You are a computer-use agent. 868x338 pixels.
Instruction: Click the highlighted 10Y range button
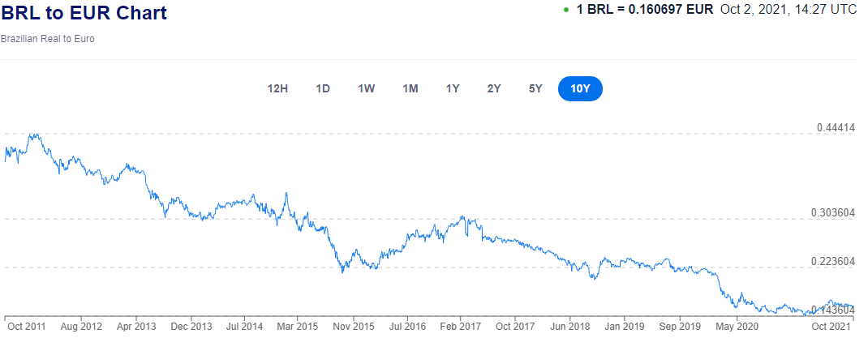tap(580, 89)
